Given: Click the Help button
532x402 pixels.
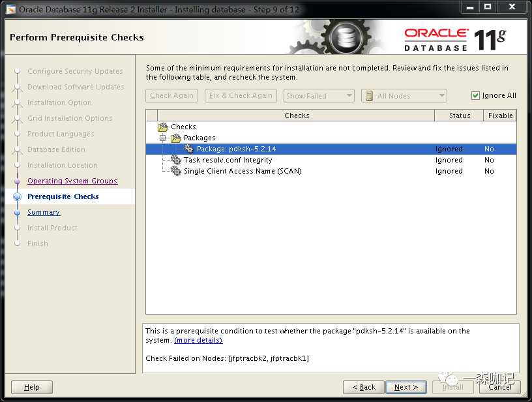Looking at the screenshot, I should point(32,387).
